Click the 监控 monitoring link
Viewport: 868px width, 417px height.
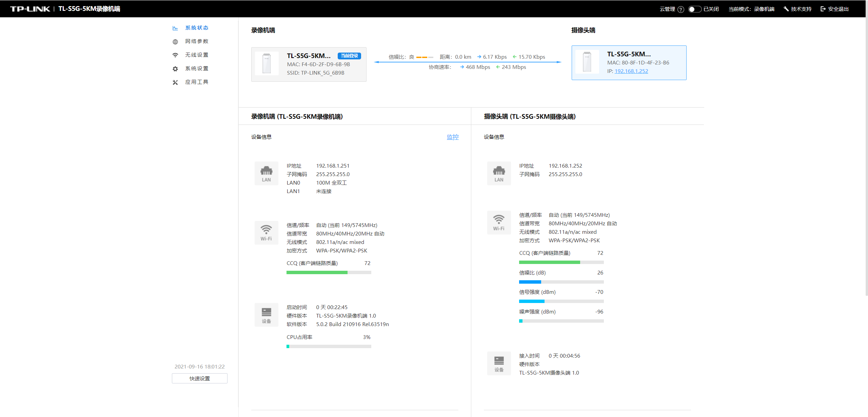[452, 137]
